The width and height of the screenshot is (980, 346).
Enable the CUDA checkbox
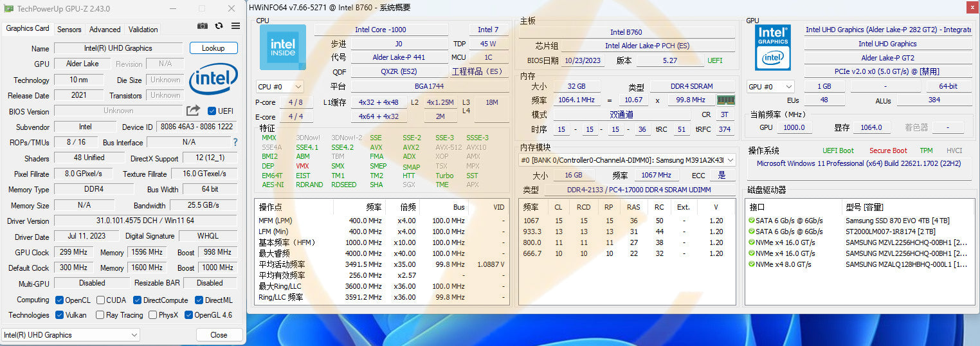(101, 300)
